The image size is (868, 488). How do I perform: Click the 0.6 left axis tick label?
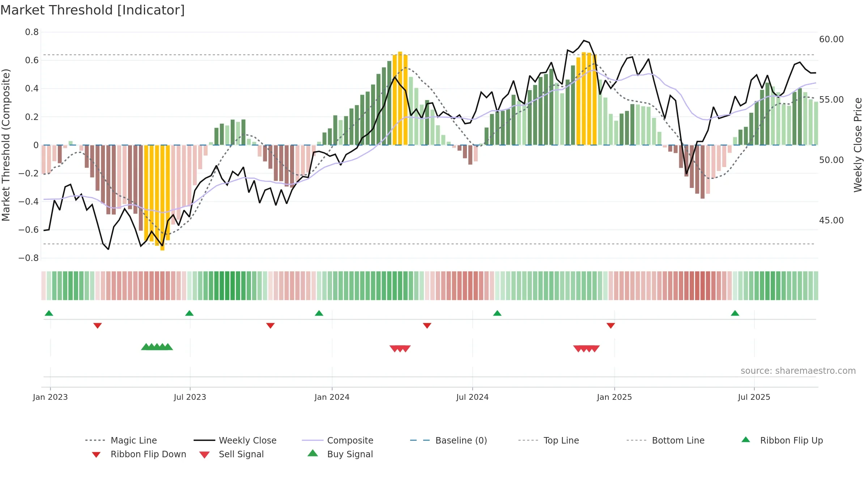(x=32, y=60)
